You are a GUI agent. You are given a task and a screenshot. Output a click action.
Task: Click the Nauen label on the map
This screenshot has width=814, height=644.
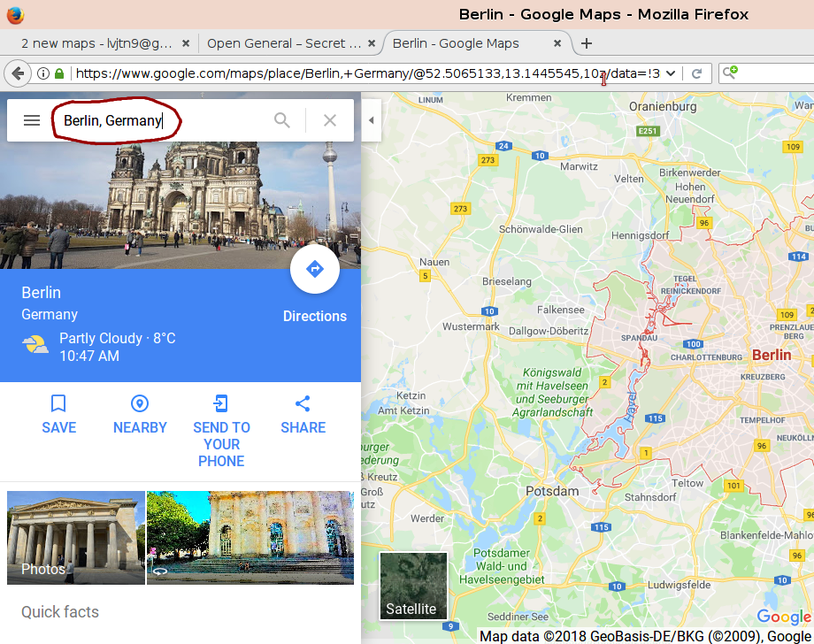[434, 262]
